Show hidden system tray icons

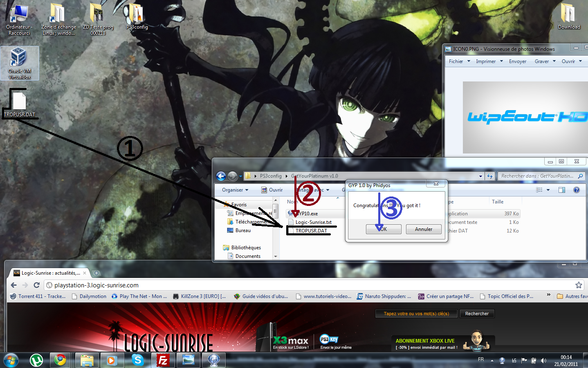pyautogui.click(x=492, y=361)
